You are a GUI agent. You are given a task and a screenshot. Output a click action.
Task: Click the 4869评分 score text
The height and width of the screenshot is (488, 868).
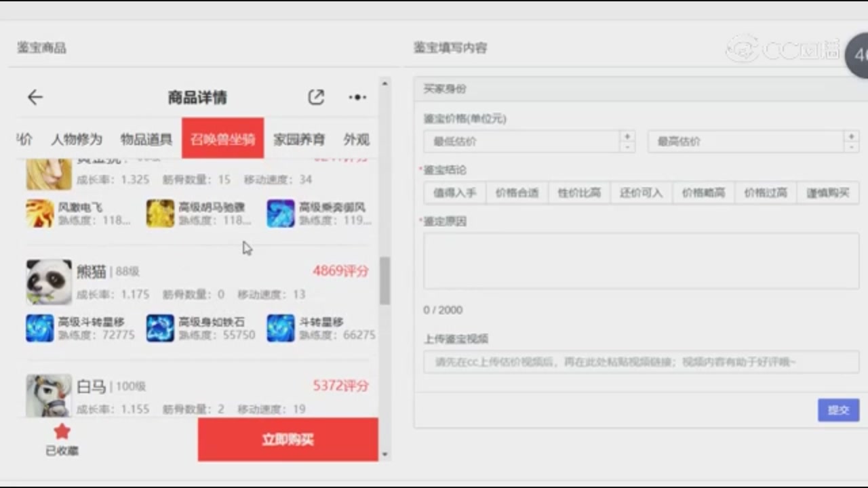(x=341, y=271)
